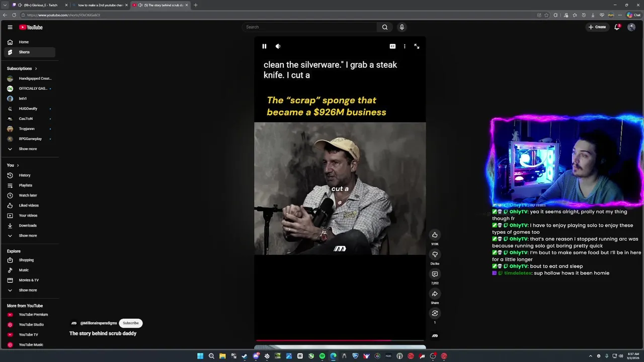Expand the Subscriptions section header
Viewport: 644px width, 362px height.
22,68
